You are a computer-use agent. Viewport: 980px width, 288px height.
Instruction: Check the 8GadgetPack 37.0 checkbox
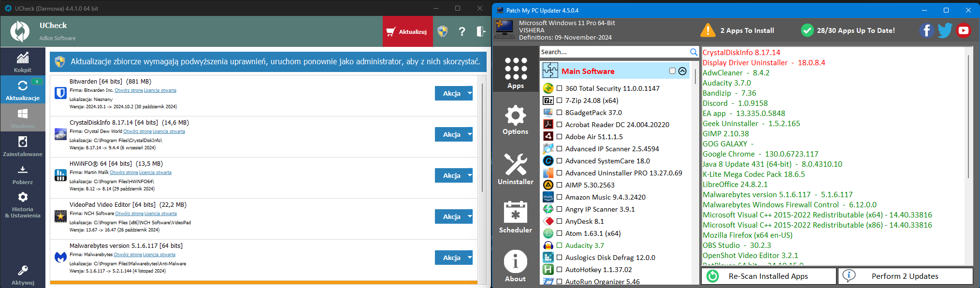pos(559,113)
